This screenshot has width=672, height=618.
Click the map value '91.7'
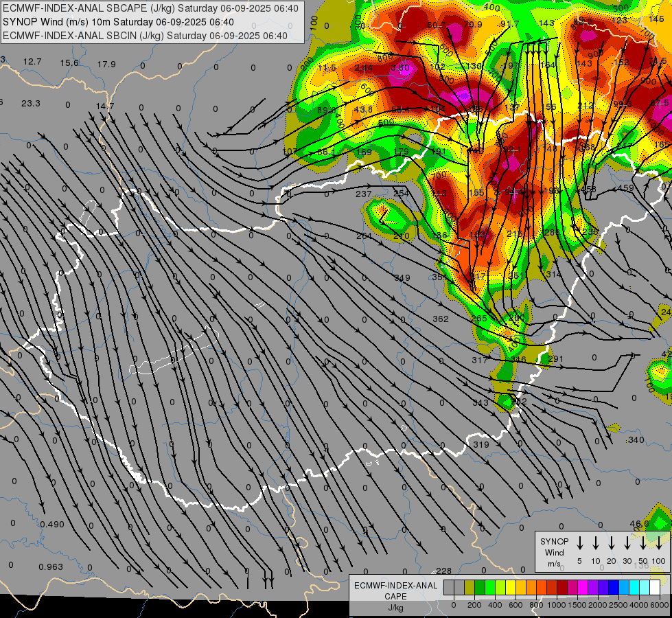(x=509, y=24)
